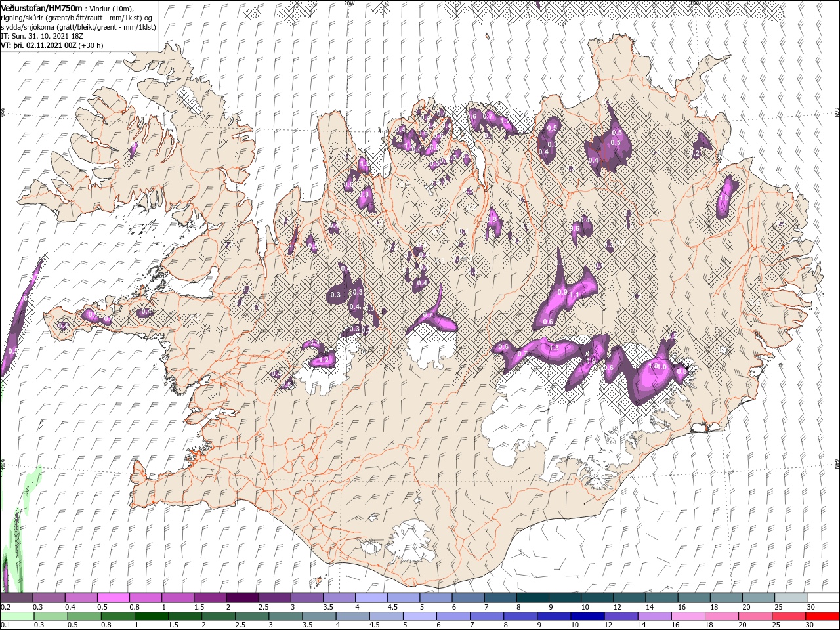Pick the lower-row green swatch starting at 0.8
Image resolution: width=840 pixels, height=630 pixels.
coord(117,616)
